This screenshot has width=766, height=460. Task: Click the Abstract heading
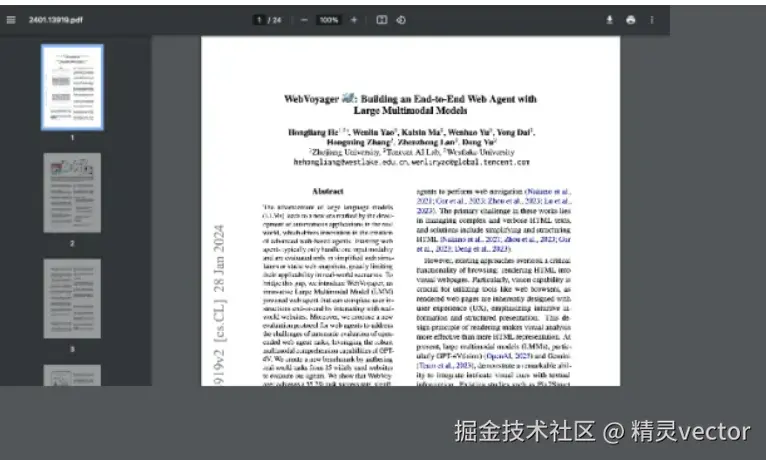(328, 191)
